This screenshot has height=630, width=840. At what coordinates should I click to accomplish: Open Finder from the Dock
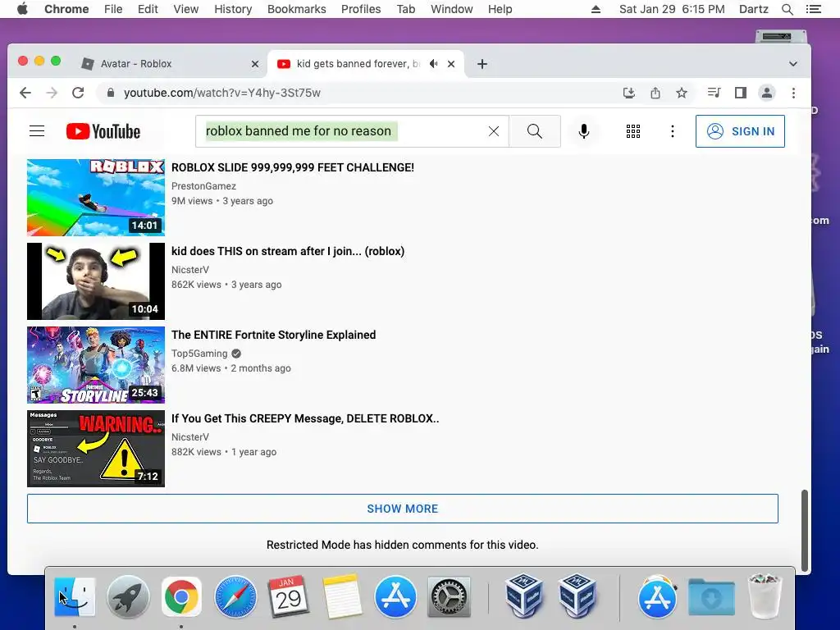coord(75,597)
